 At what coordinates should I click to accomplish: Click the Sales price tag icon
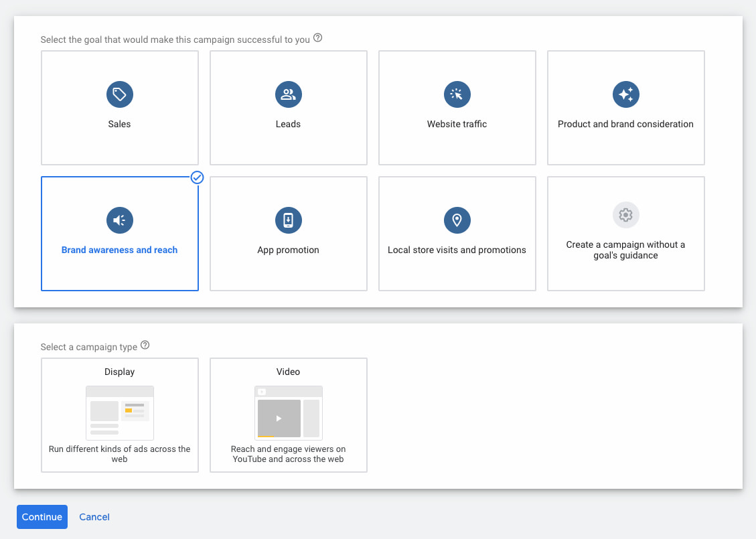tap(120, 94)
